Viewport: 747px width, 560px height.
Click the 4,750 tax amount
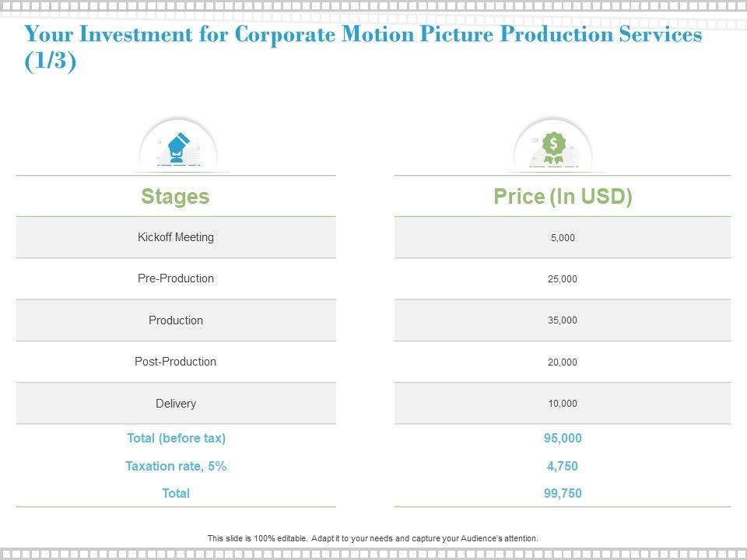point(563,467)
